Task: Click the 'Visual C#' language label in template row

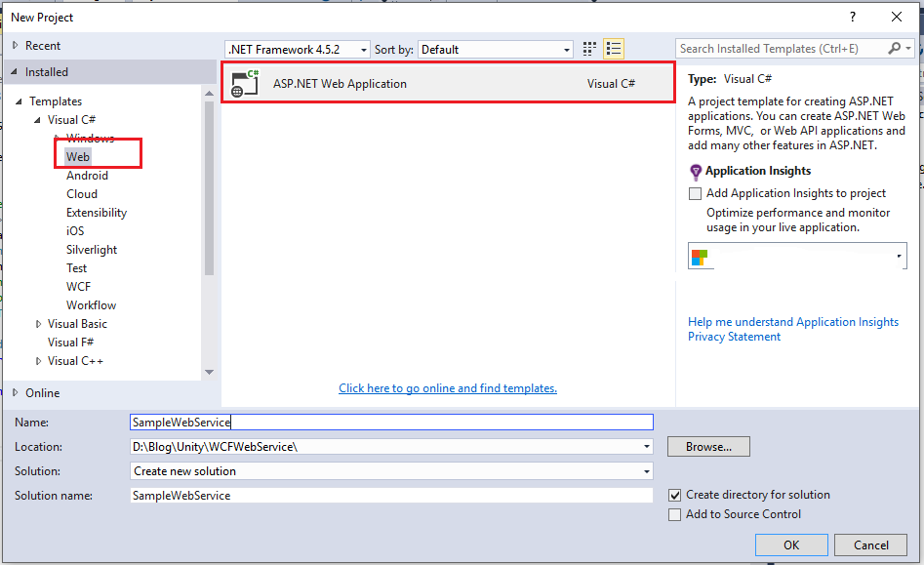Action: (x=611, y=84)
